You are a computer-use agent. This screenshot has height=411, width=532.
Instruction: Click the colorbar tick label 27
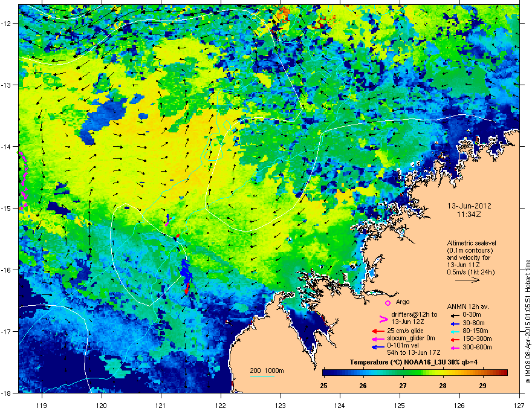point(403,386)
